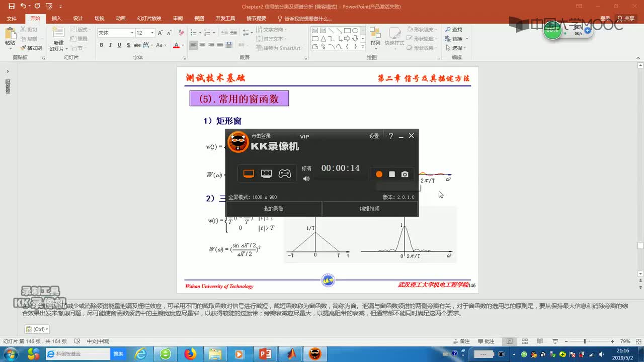Screen dimensions: 644x362
Task: Expand the paste options (Ctrl) dropdown
Action: 37,329
